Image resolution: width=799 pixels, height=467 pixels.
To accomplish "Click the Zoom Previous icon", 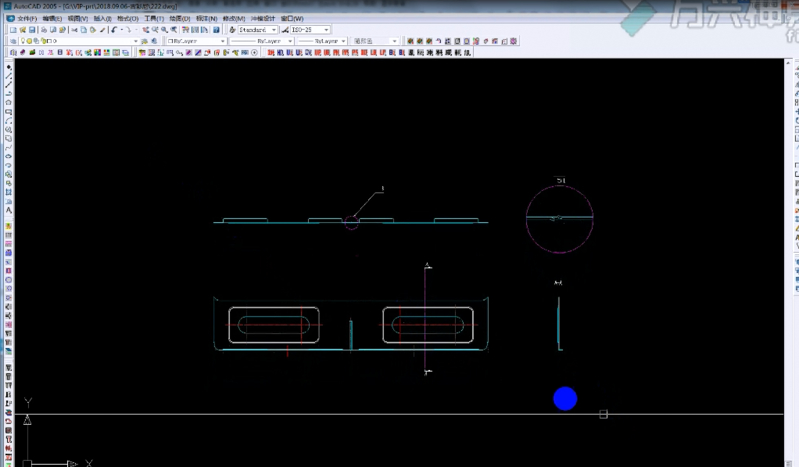I will click(x=174, y=30).
